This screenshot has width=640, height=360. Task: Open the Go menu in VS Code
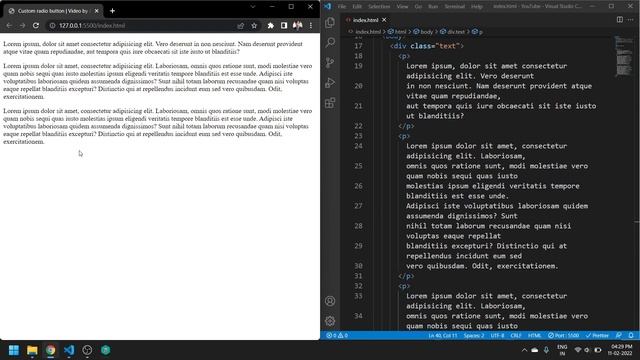(x=418, y=7)
